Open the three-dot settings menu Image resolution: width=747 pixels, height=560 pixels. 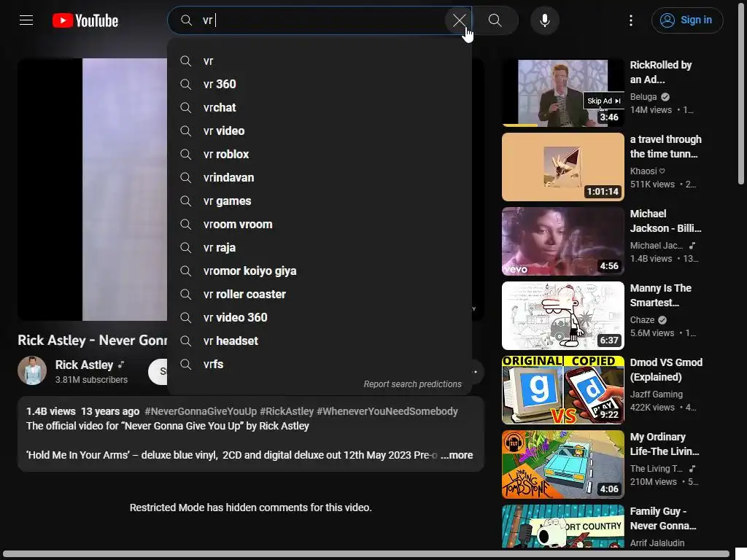[x=631, y=20]
